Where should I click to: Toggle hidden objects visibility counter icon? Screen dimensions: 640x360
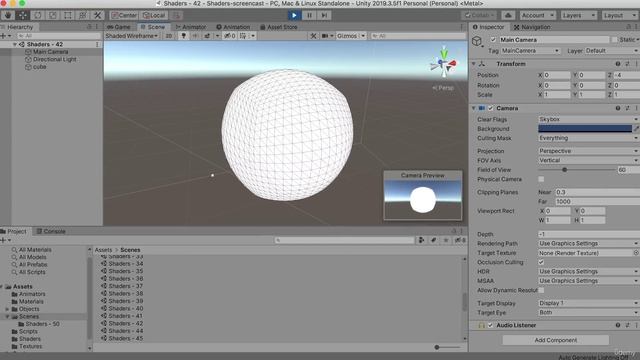(x=229, y=36)
